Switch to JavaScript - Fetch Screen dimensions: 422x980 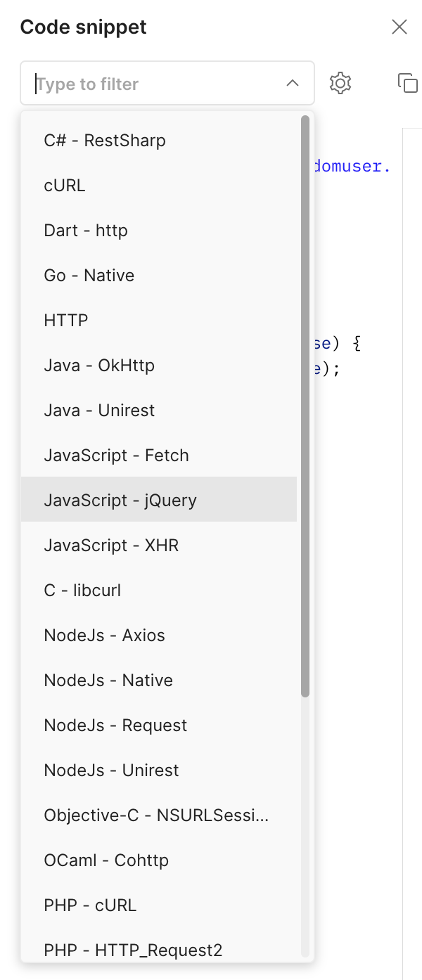point(117,456)
